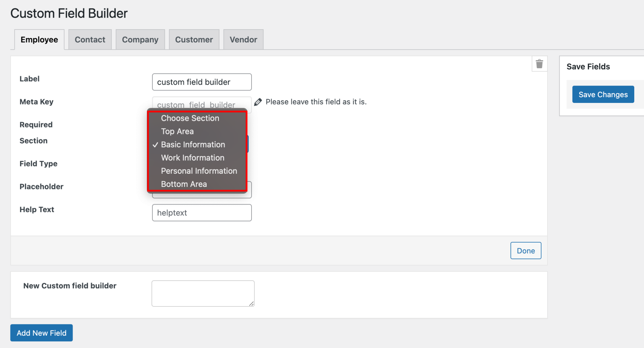The height and width of the screenshot is (348, 644).
Task: Open the Company tab
Action: 140,40
